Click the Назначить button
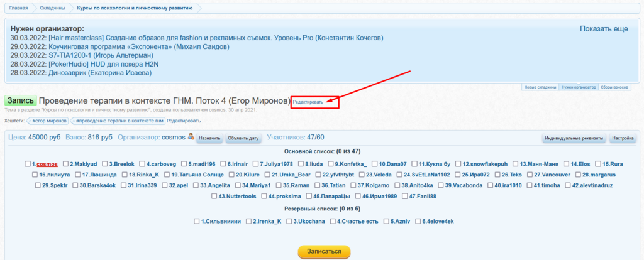644x260 pixels. (209, 138)
